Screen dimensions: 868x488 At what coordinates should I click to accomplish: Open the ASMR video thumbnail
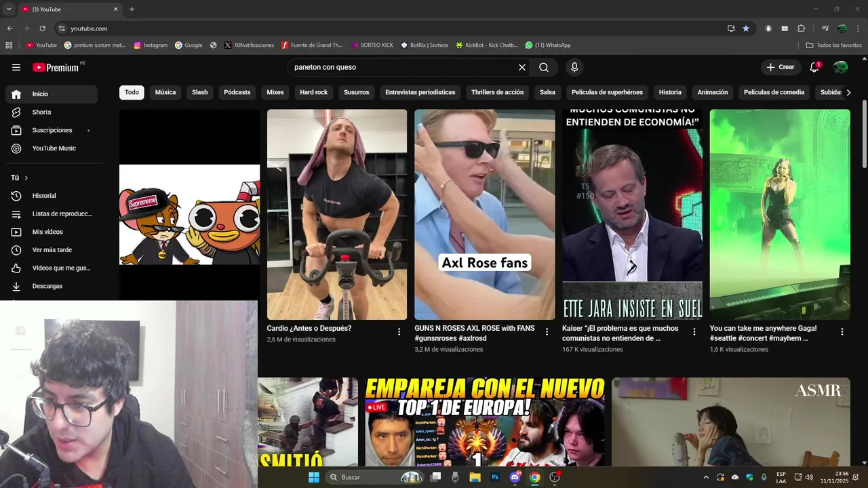point(731,422)
